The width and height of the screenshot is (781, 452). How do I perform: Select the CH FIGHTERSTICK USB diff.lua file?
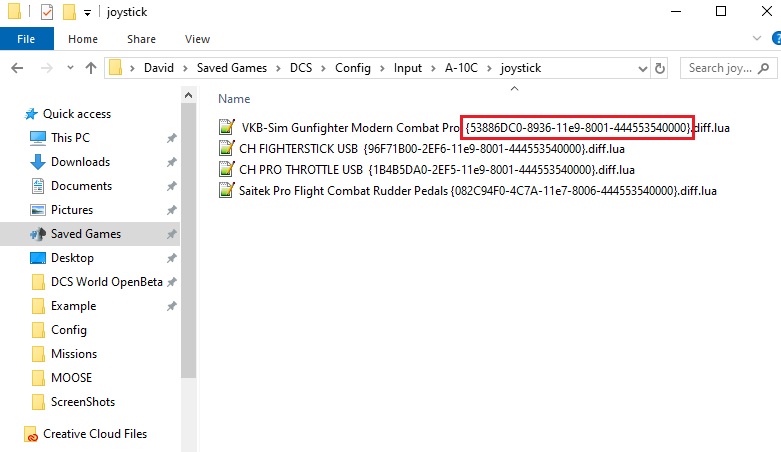[x=421, y=149]
